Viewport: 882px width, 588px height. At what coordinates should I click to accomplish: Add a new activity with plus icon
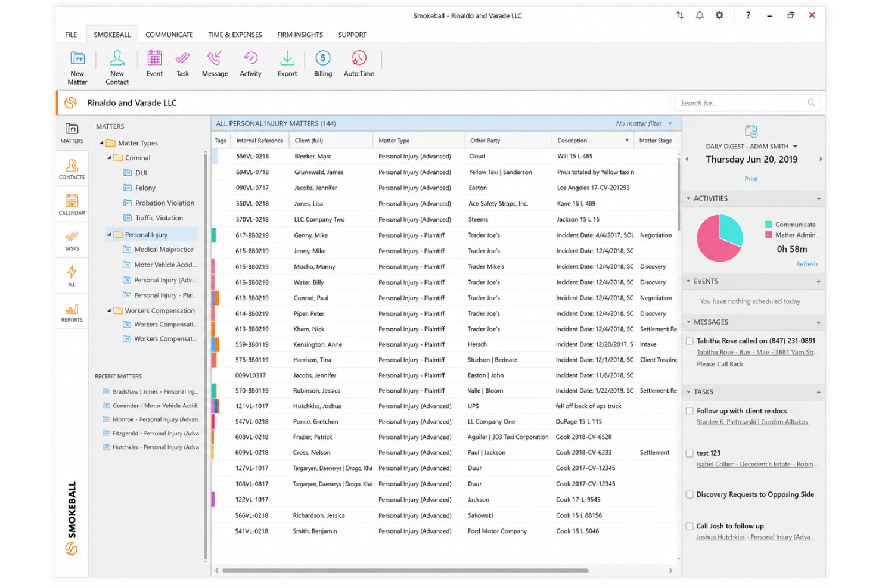pos(818,198)
